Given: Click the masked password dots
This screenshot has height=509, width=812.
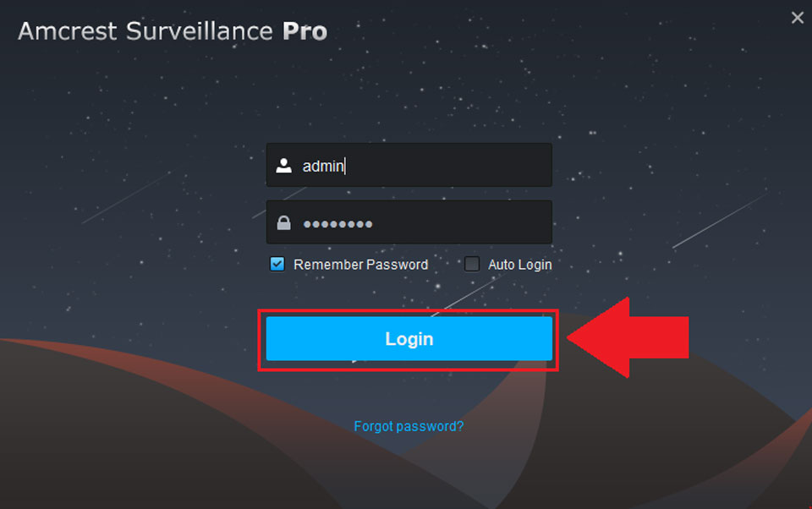Looking at the screenshot, I should (x=337, y=224).
